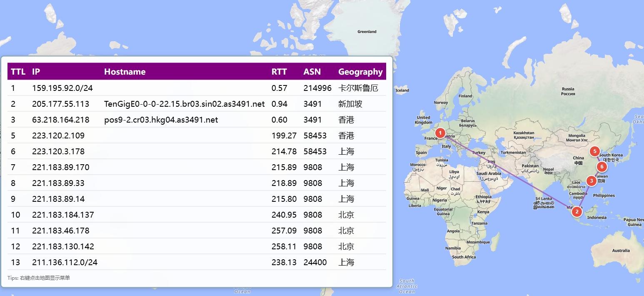Viewport: 644px width, 296px height.
Task: Click the ASN column header
Action: tap(312, 72)
